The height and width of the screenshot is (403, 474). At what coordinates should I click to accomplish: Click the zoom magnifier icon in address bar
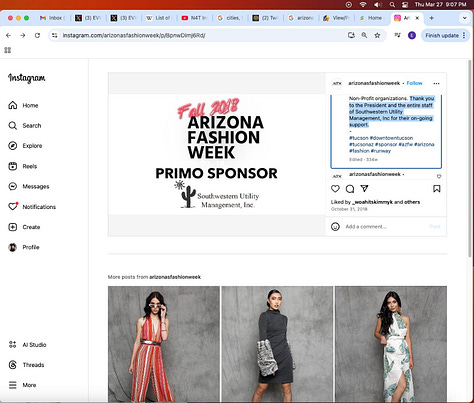364,35
